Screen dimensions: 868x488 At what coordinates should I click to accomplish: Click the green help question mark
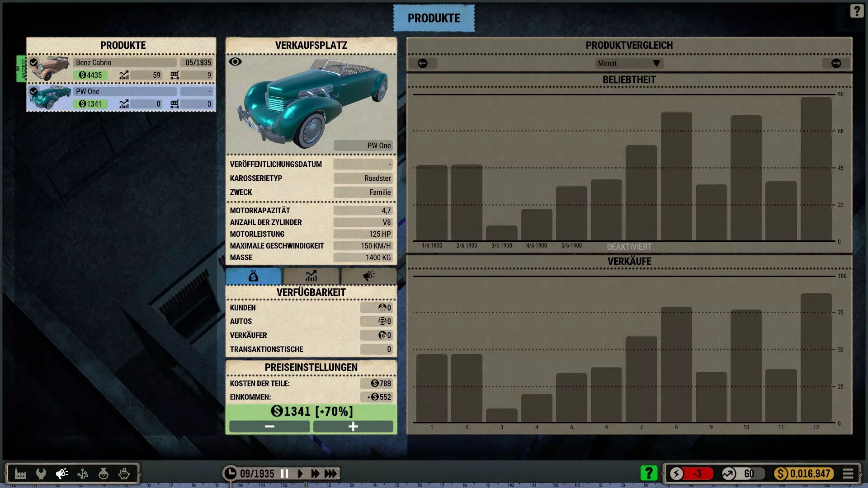(649, 473)
